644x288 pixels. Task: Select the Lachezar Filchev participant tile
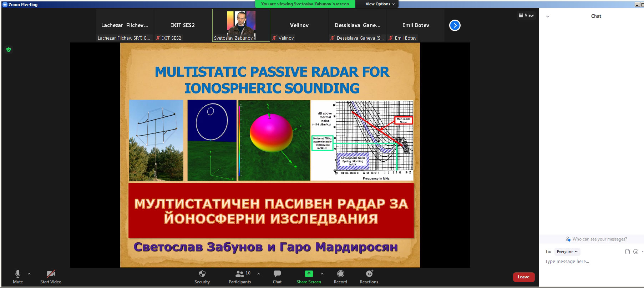click(x=125, y=25)
